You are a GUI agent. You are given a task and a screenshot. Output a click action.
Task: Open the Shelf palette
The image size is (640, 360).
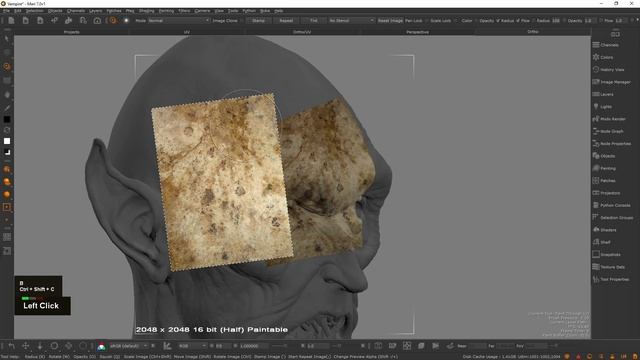point(602,242)
